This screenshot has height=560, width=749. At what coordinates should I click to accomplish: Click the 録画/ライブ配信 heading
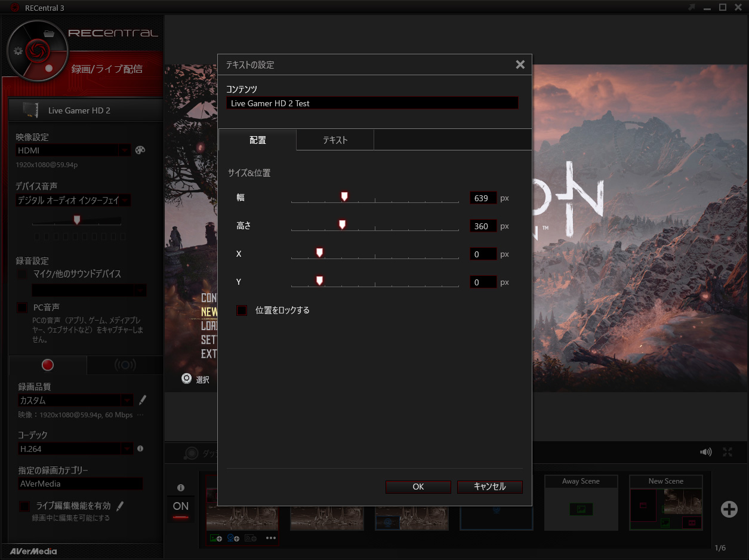(107, 69)
